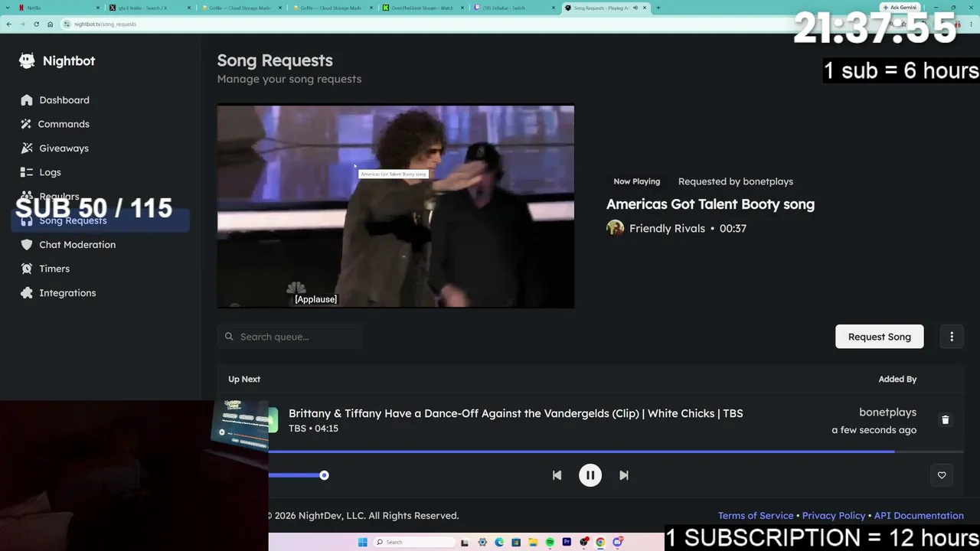Switch to the first Gofile tab

point(240,8)
